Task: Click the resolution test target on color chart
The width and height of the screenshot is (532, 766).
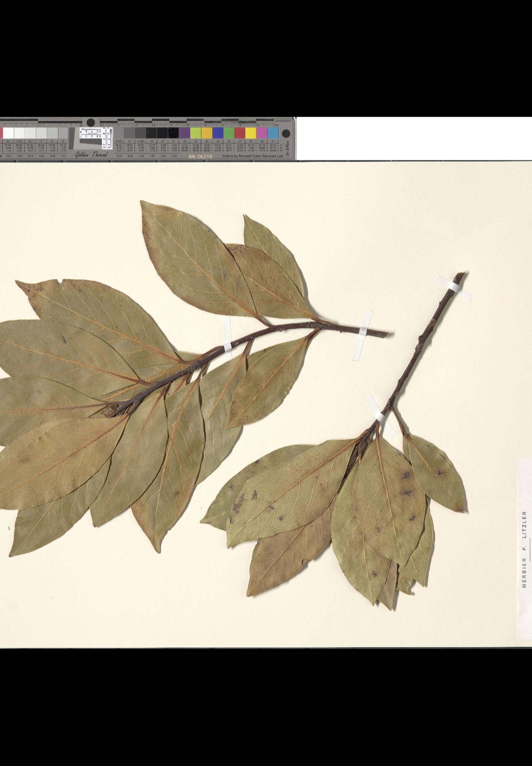Action: coord(96,138)
